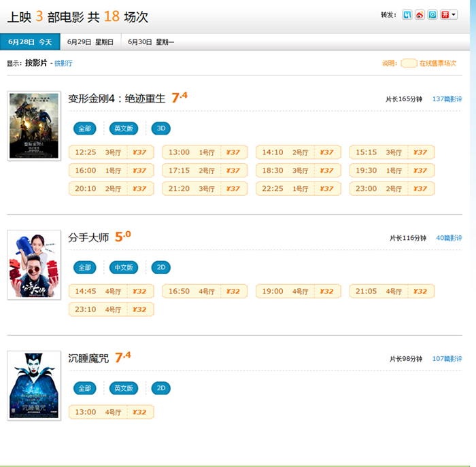Pick the 12:25 3号厅 showtime

[x=112, y=152]
